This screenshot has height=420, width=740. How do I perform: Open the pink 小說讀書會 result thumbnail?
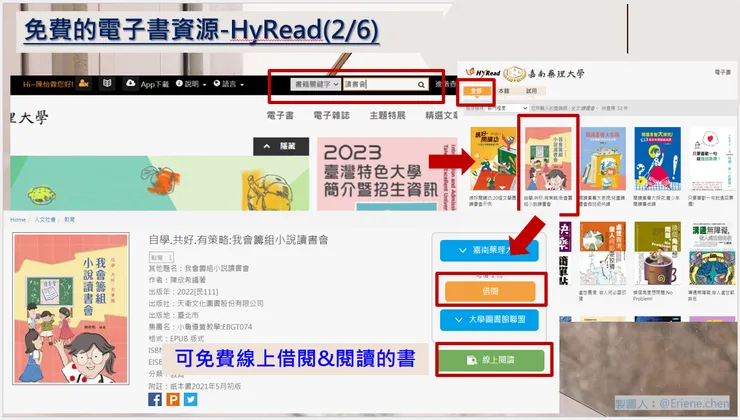pos(548,159)
